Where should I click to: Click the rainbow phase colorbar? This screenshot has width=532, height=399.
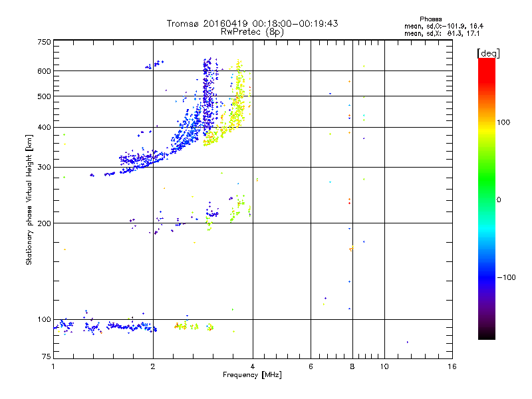pos(487,198)
